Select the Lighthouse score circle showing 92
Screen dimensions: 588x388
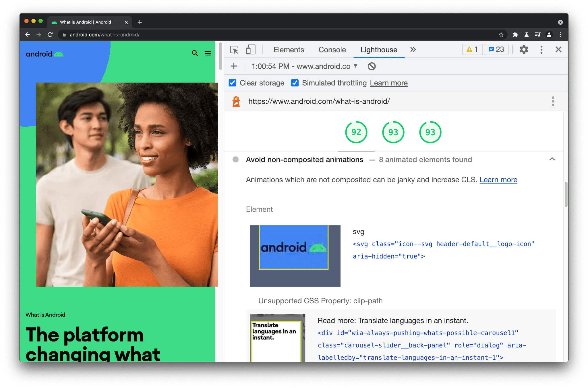pos(355,132)
